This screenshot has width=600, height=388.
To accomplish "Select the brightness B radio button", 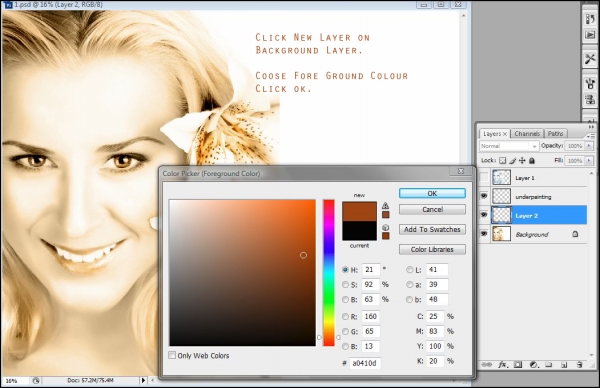I will pos(345,300).
